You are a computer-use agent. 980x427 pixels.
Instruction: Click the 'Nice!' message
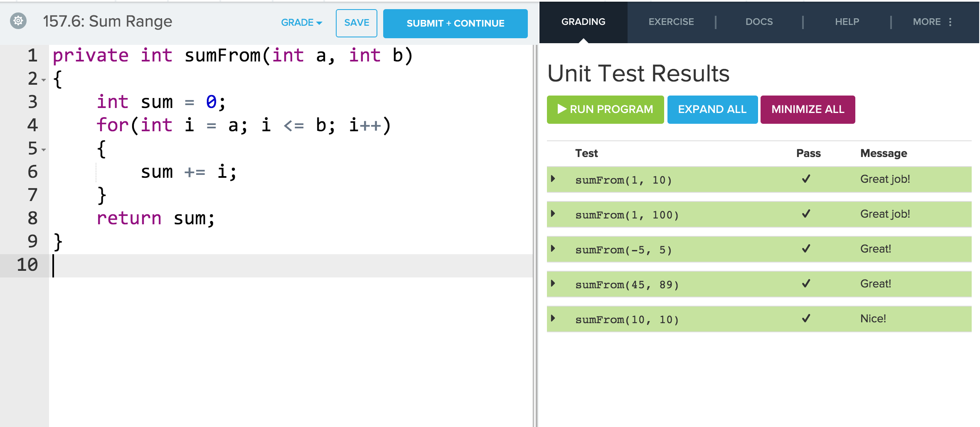tap(873, 319)
